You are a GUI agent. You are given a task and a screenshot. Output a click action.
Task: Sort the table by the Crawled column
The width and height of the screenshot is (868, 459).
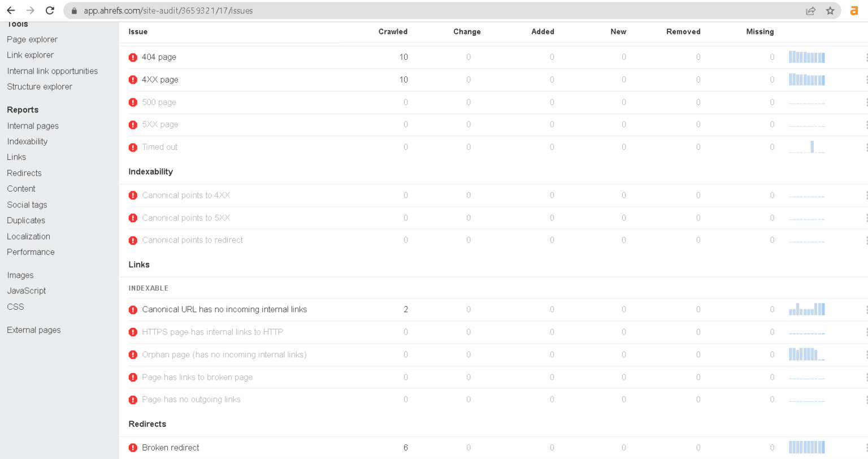[393, 32]
